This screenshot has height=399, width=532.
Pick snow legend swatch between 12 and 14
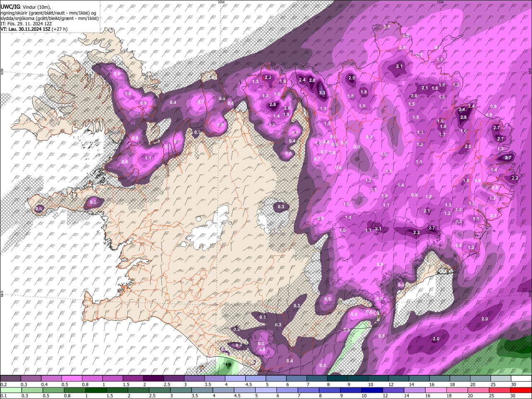coord(399,379)
